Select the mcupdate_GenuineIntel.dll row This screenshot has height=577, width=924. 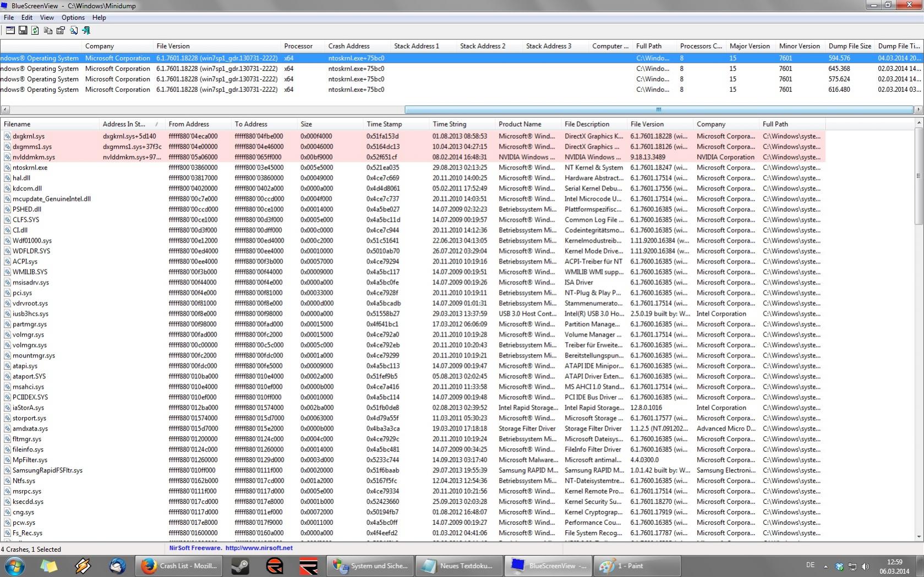pos(413,199)
